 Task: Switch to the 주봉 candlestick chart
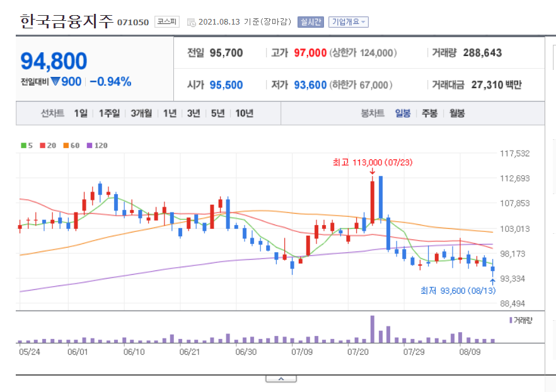coord(429,113)
